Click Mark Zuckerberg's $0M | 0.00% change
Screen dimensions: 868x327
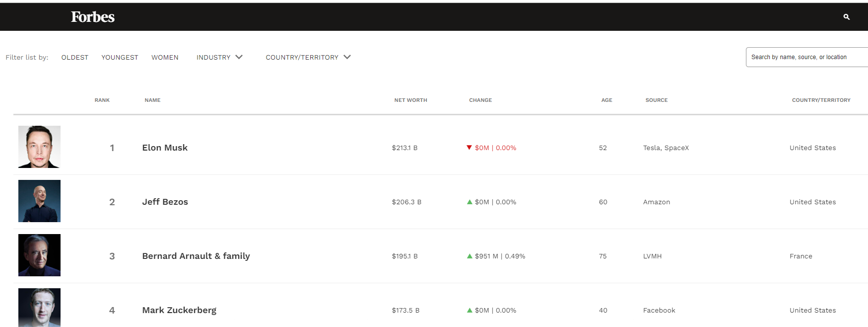tap(495, 310)
